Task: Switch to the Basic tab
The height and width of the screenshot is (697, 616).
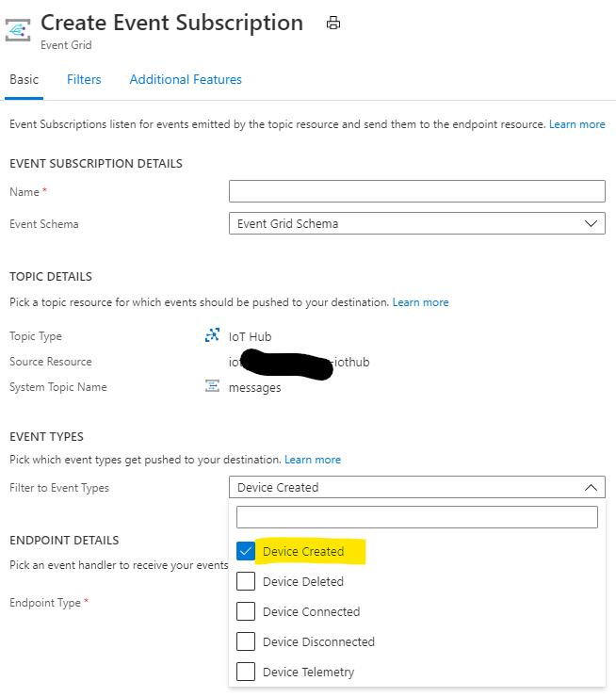Action: 24,79
